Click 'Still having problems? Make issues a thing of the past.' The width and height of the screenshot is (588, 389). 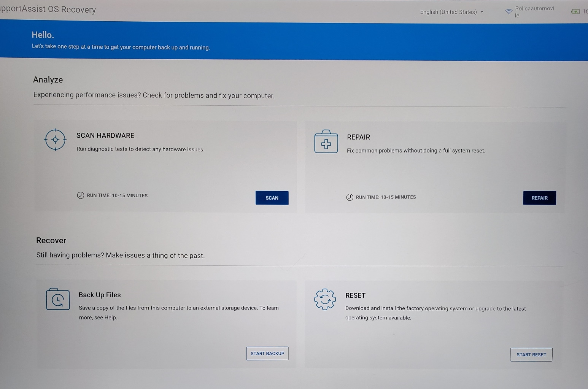tap(121, 255)
